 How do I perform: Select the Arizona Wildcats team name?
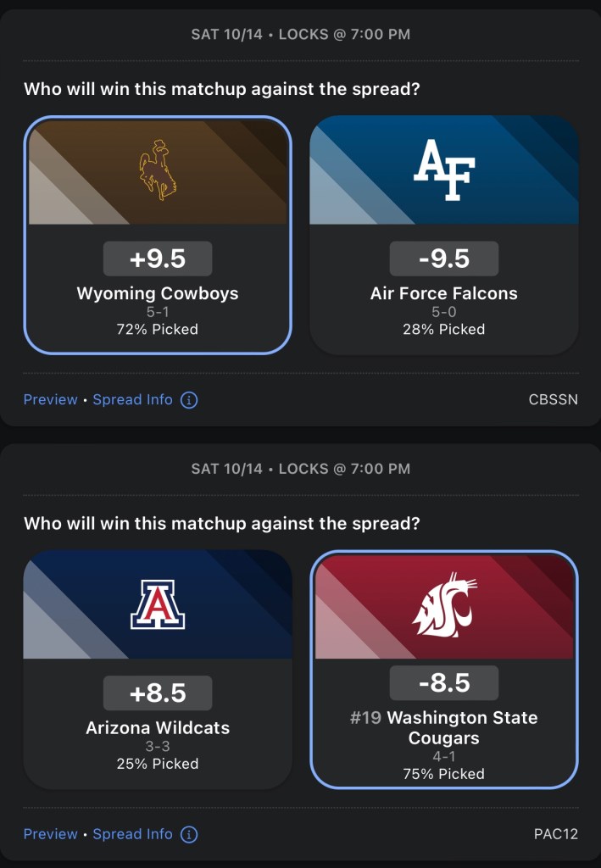coord(157,727)
